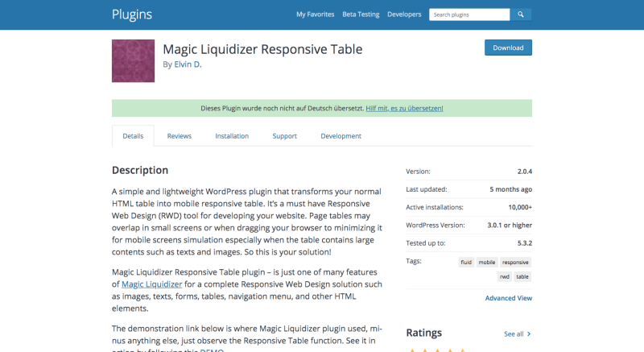644x352 pixels.
Task: Open the Developers menu link
Action: (404, 14)
